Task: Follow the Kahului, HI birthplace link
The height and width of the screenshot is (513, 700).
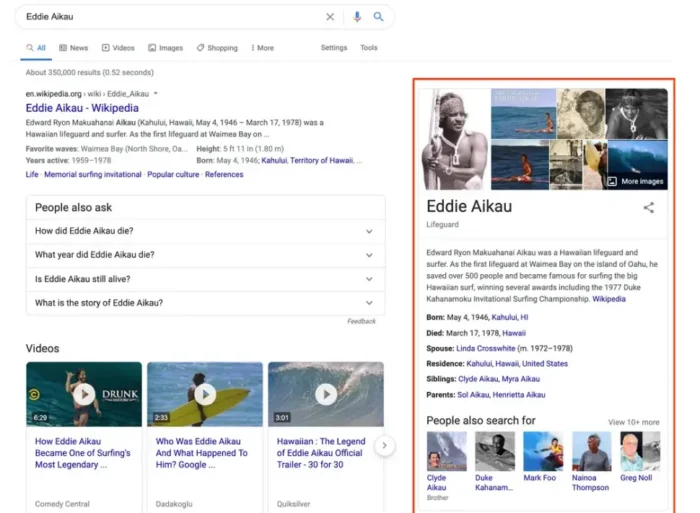Action: [510, 317]
